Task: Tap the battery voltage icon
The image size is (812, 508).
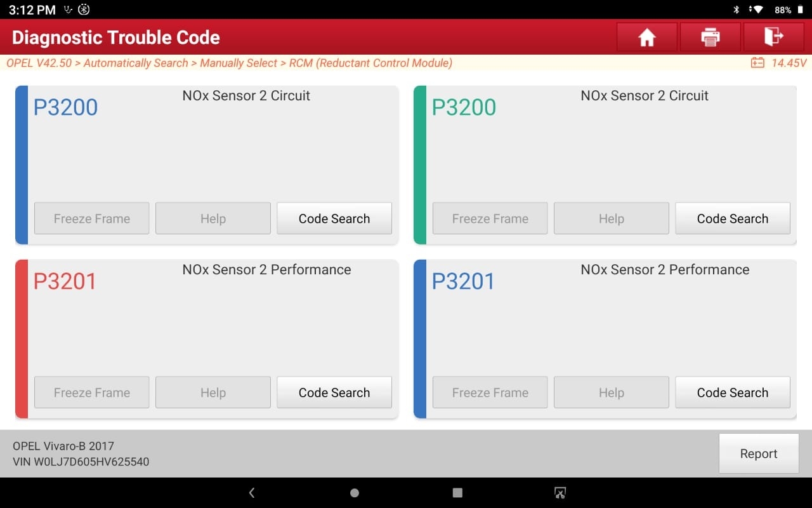Action: tap(757, 63)
